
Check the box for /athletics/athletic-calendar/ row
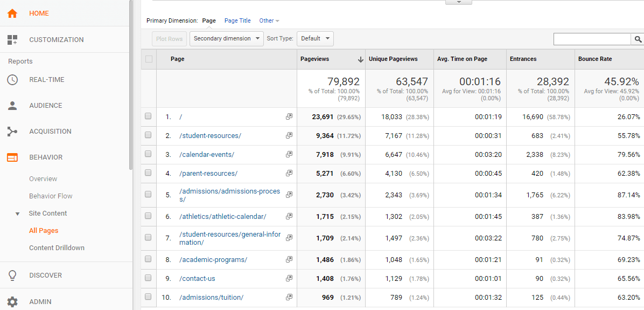[x=148, y=216]
